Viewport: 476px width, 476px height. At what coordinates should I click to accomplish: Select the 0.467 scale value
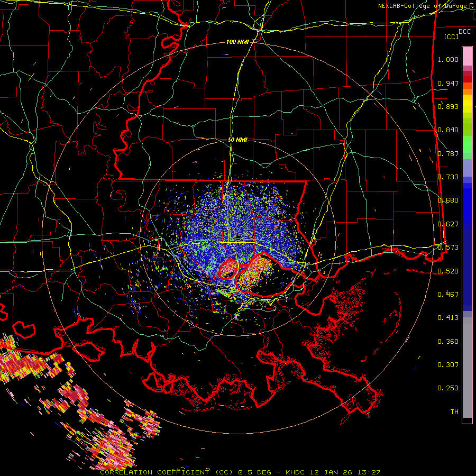point(448,295)
